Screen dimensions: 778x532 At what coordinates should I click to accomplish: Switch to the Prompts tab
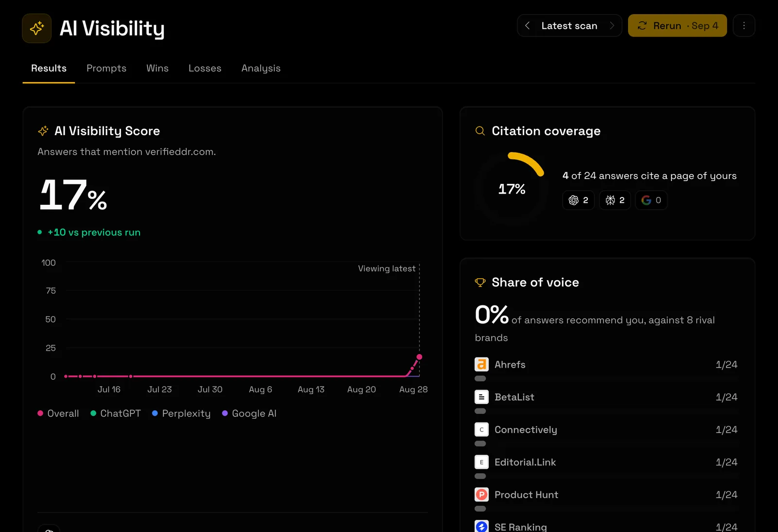coord(106,68)
